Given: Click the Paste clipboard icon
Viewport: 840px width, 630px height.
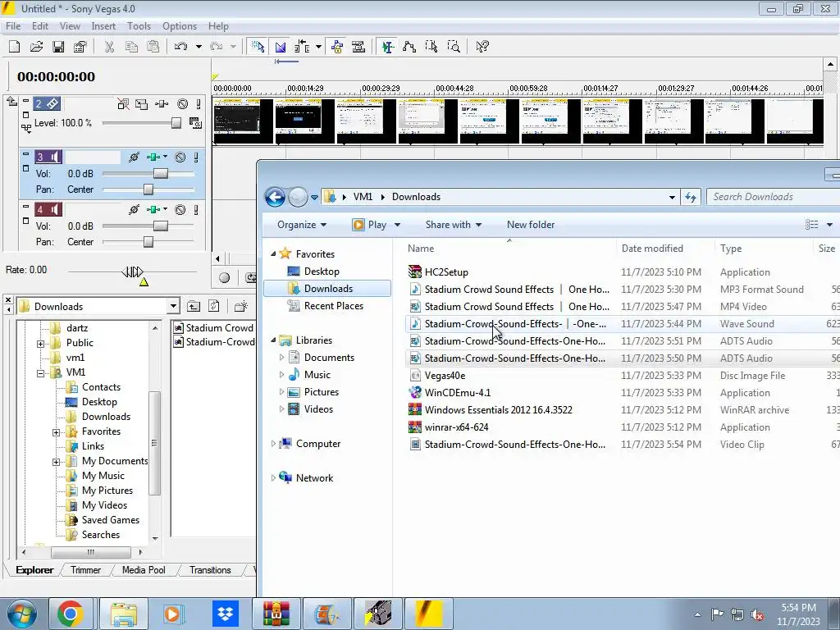Looking at the screenshot, I should pyautogui.click(x=153, y=47).
